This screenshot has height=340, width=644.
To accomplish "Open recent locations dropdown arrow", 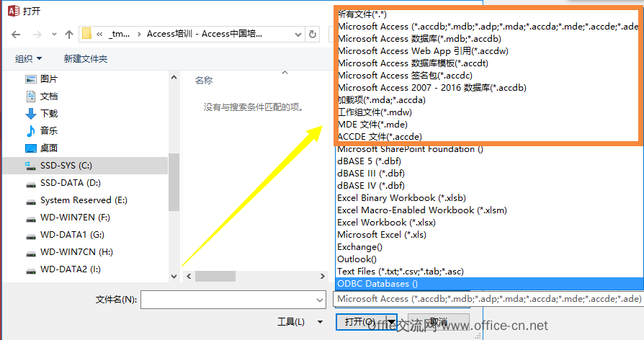I will click(x=54, y=35).
